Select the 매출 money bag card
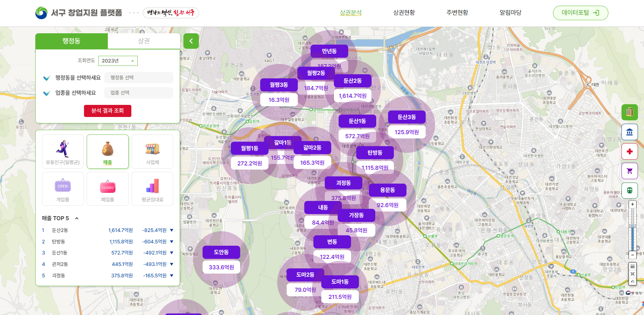The height and width of the screenshot is (315, 644). click(x=108, y=152)
